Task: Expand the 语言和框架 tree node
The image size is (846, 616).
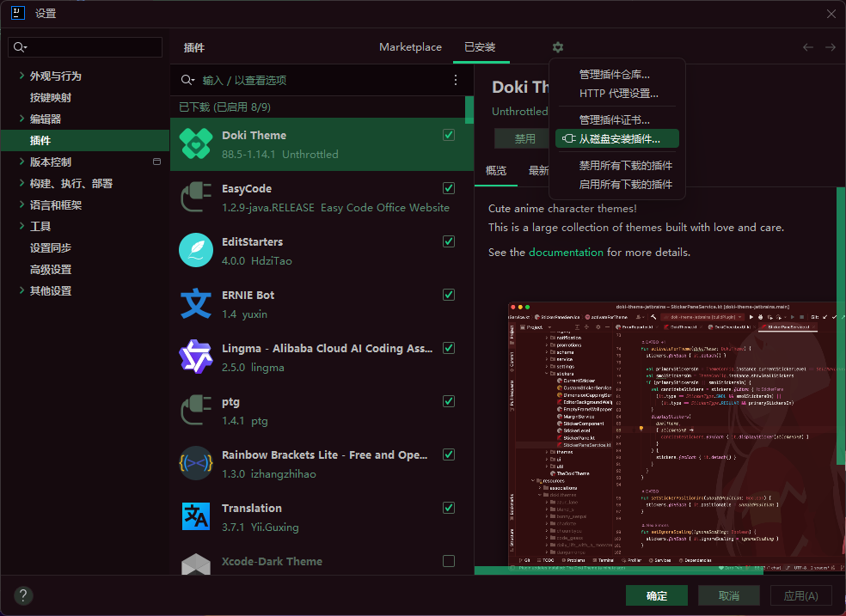Action: point(21,204)
